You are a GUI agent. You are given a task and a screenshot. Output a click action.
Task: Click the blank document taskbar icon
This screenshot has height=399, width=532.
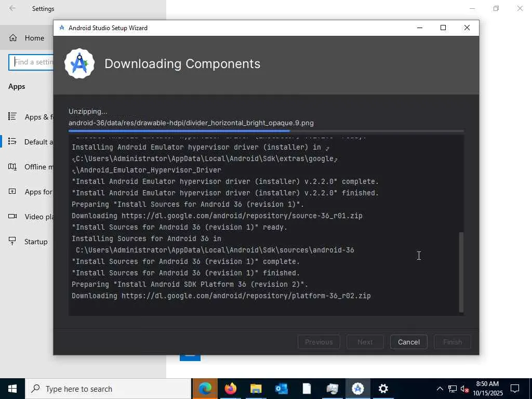tap(307, 389)
